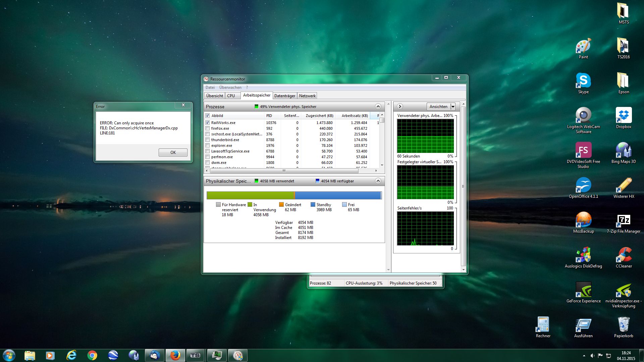Open the Skype desktop shortcut
Viewport: 644px width, 362px height.
pyautogui.click(x=583, y=81)
